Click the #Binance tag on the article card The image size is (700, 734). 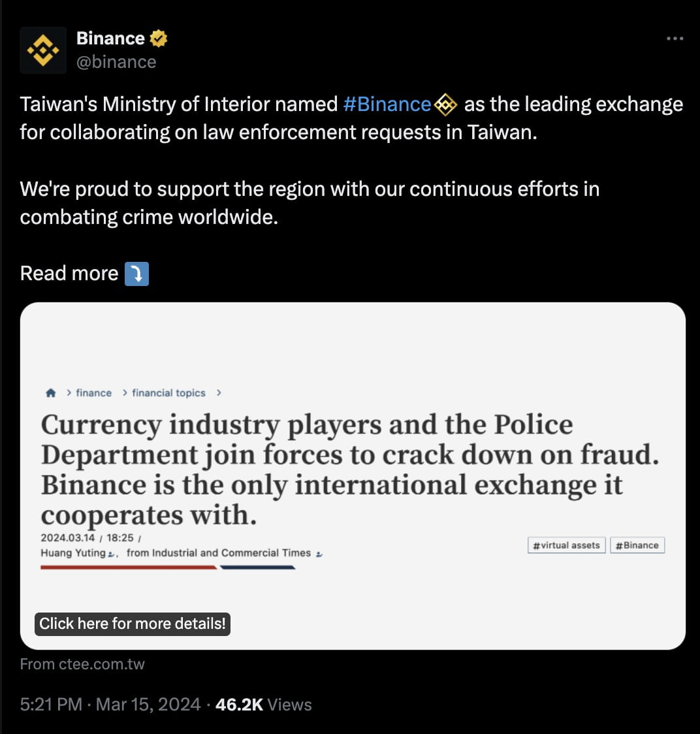click(637, 545)
